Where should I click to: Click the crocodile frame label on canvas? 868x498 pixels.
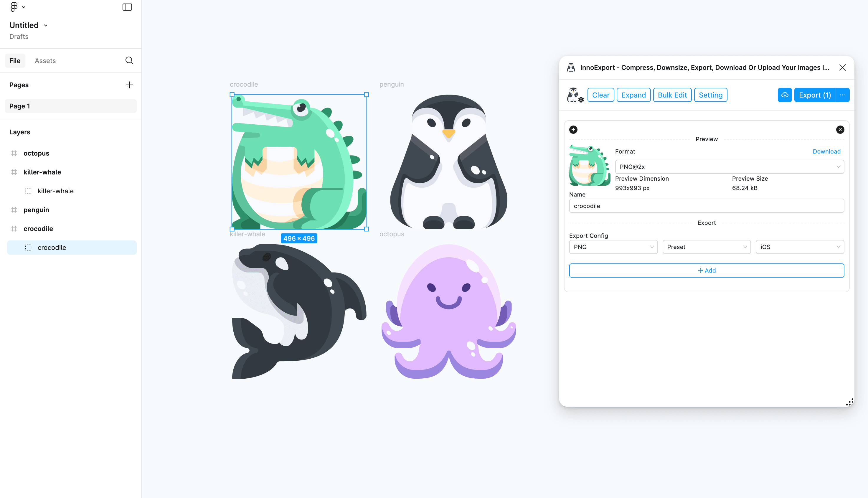(244, 84)
